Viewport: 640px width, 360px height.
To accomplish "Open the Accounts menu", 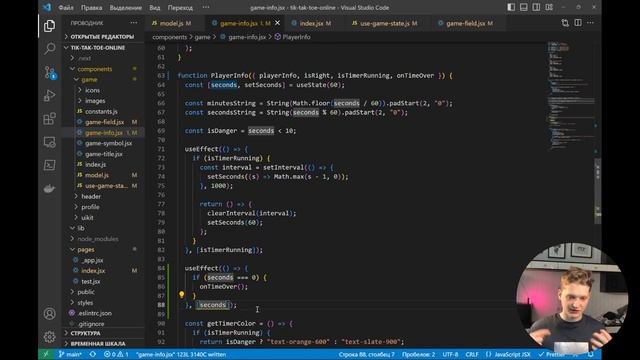I will (x=49, y=313).
